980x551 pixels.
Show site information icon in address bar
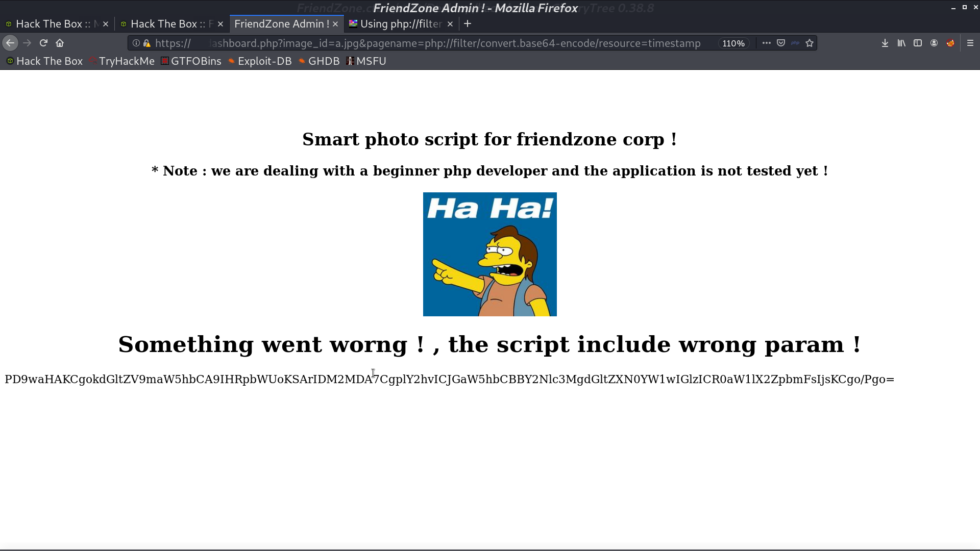pyautogui.click(x=136, y=43)
